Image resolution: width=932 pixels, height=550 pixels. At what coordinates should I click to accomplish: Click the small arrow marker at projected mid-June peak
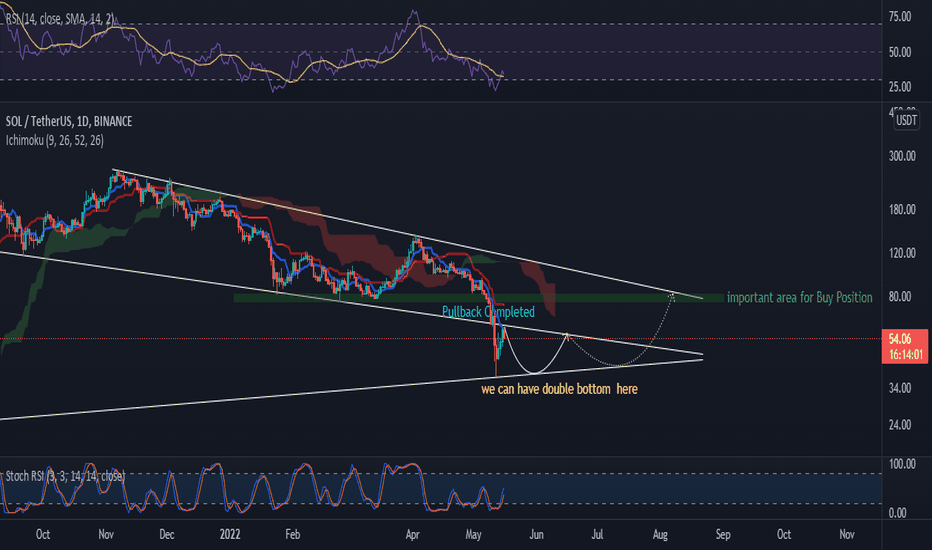pos(567,336)
